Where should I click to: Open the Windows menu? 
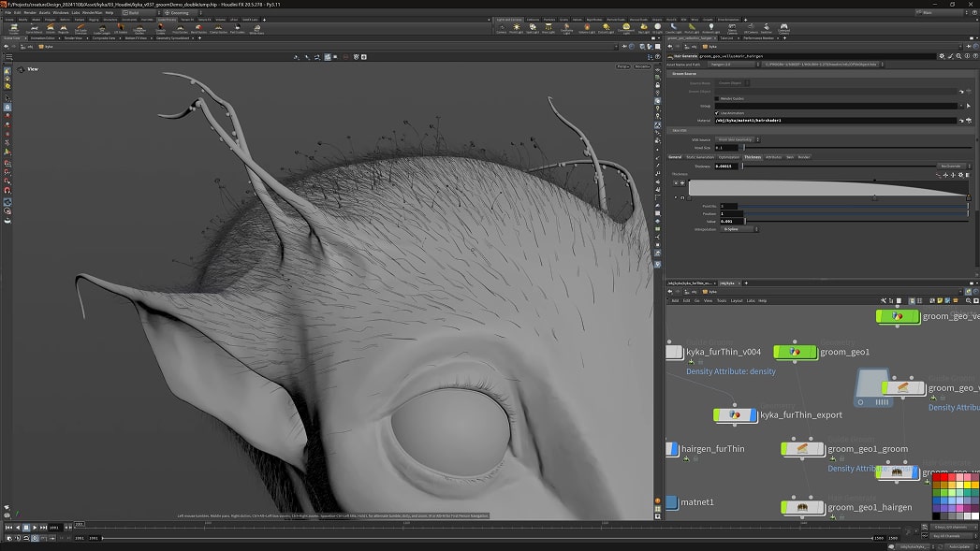coord(60,12)
